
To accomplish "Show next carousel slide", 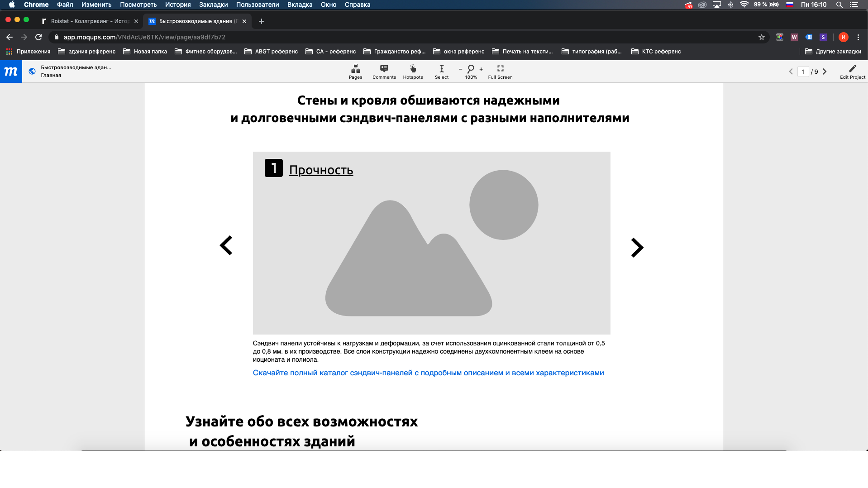I will pyautogui.click(x=637, y=248).
